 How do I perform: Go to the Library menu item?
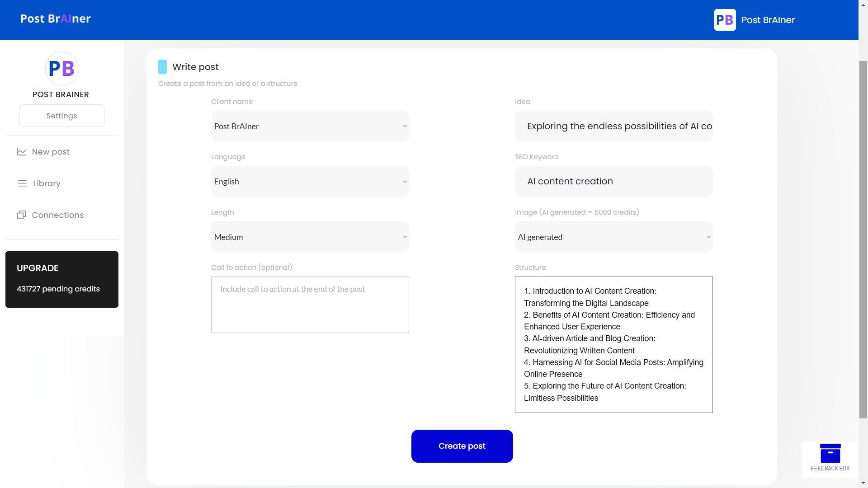47,183
